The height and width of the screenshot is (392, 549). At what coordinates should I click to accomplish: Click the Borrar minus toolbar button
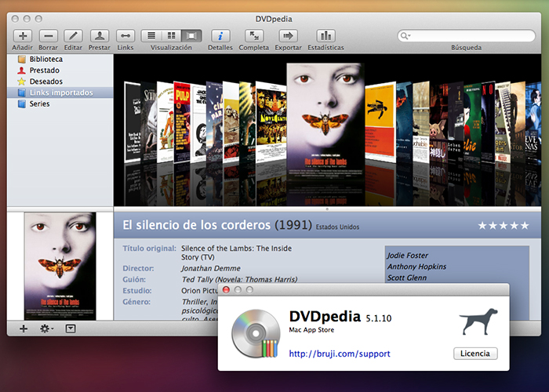click(x=49, y=36)
